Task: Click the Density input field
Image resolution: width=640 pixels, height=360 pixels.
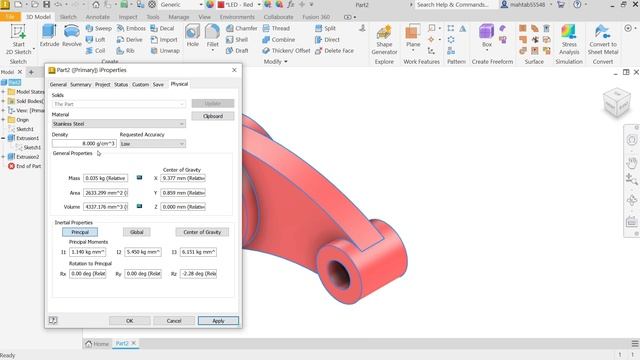Action: point(84,144)
